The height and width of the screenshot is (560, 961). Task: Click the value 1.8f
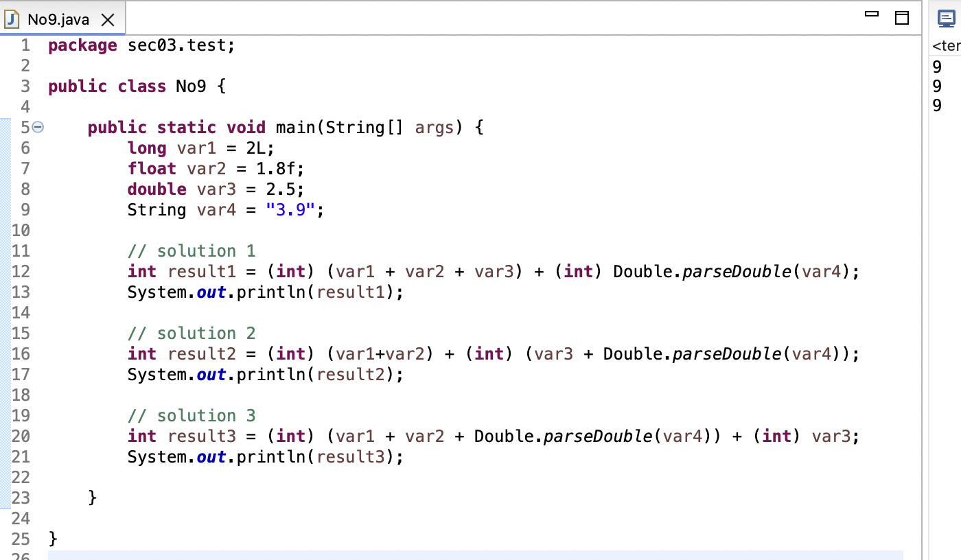tap(275, 169)
